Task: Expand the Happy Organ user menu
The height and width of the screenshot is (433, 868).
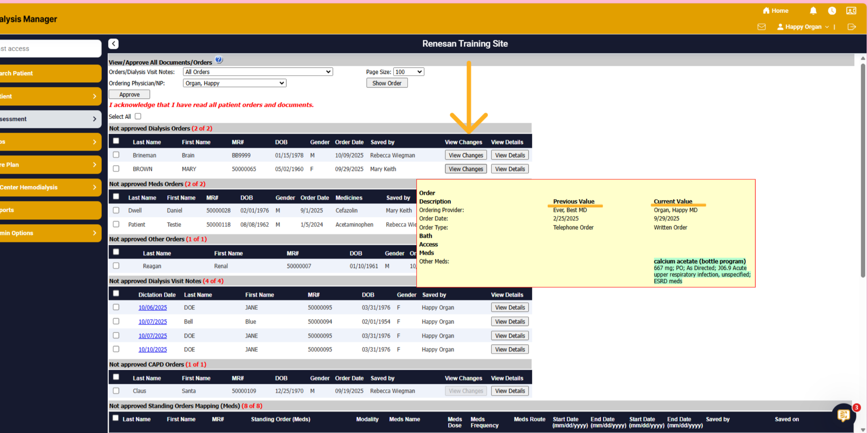Action: coord(807,27)
